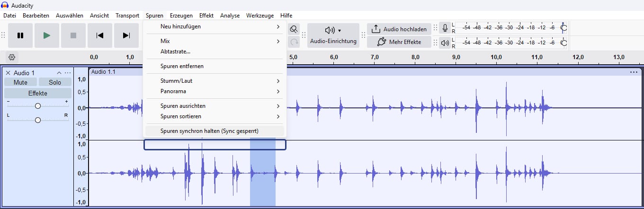644x209 pixels.
Task: Click the Pause transport button
Action: [x=20, y=35]
